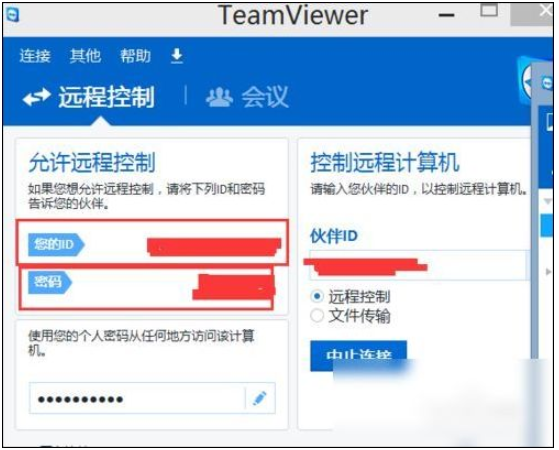Open the 帮助 menu

[135, 56]
